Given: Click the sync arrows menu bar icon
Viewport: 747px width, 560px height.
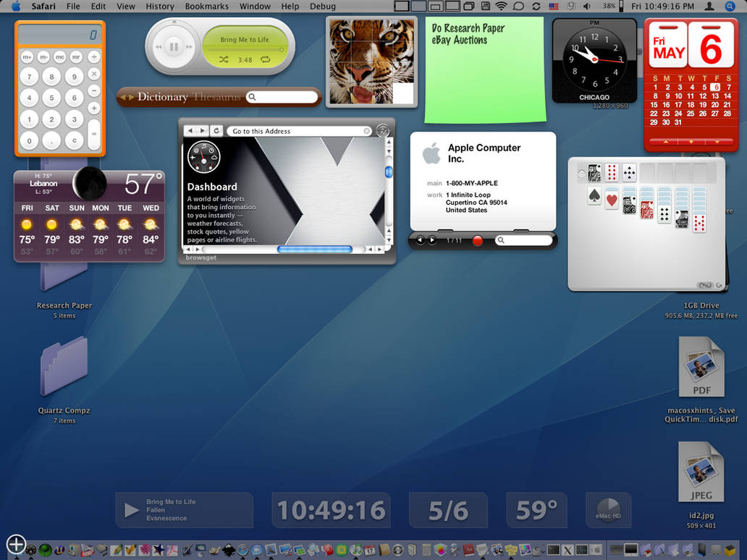Looking at the screenshot, I should (x=536, y=7).
